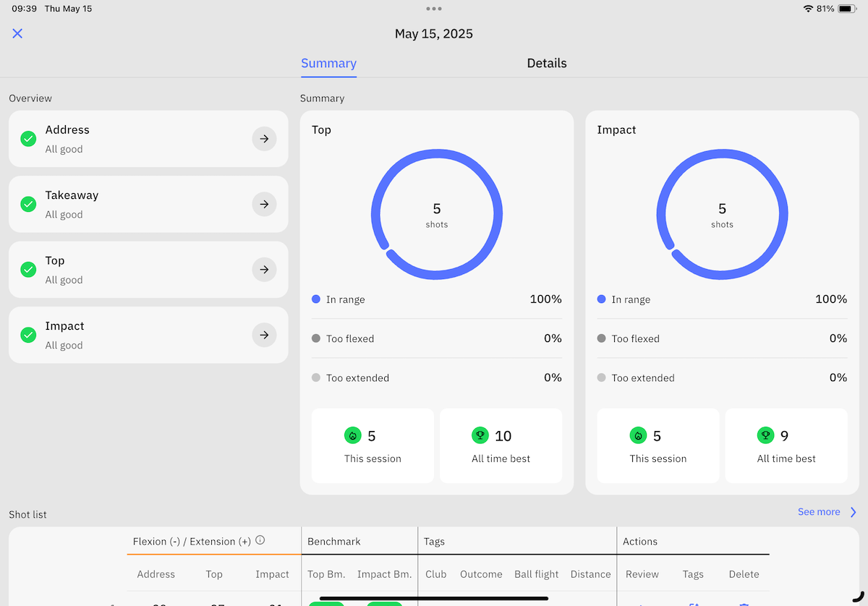Click the Impact donut chart showing 5 shots
This screenshot has height=606, width=868.
click(x=722, y=214)
